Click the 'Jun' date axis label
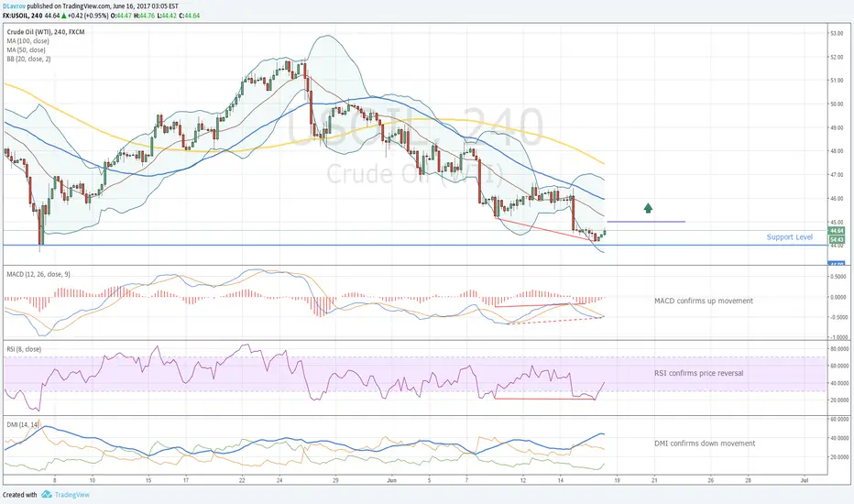Image resolution: width=854 pixels, height=504 pixels. click(391, 480)
